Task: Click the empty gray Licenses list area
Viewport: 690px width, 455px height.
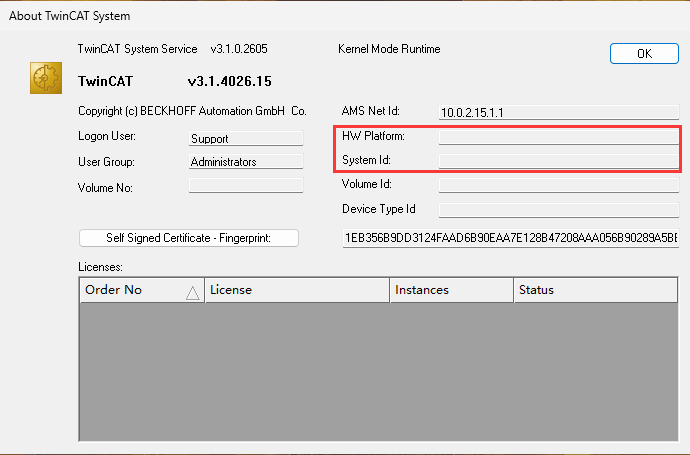Action: click(x=380, y=370)
